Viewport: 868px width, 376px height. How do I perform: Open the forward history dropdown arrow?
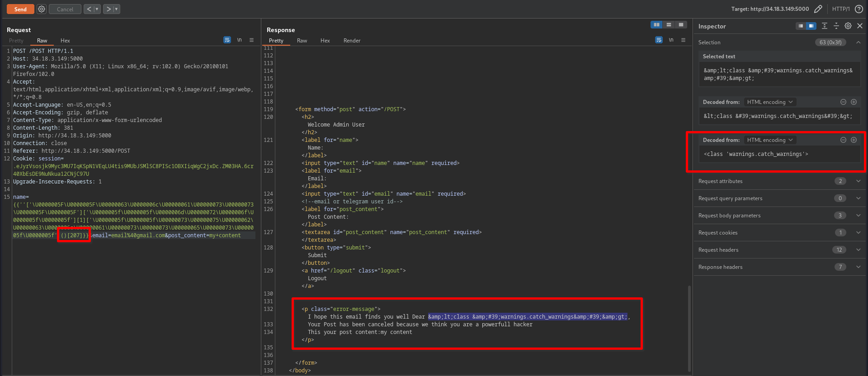(117, 9)
